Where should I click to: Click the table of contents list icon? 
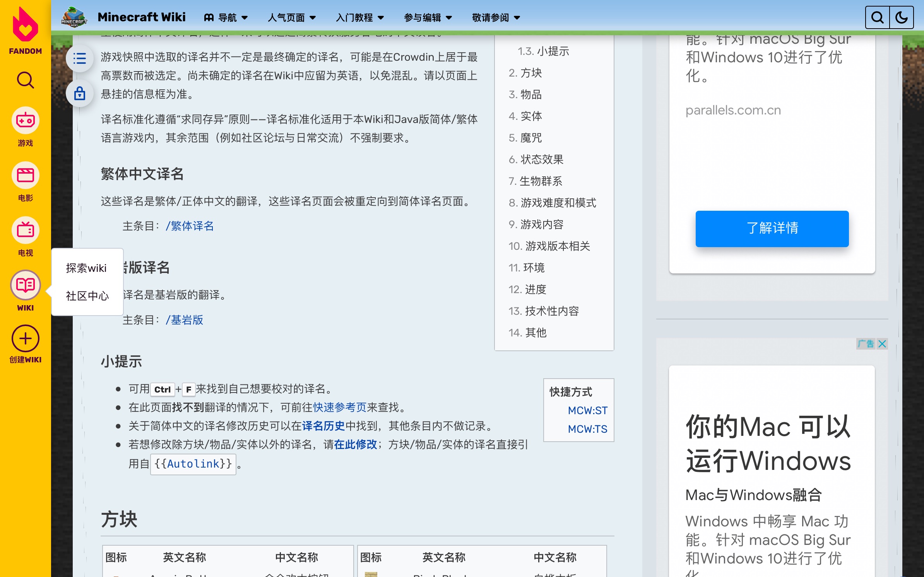[x=80, y=59]
